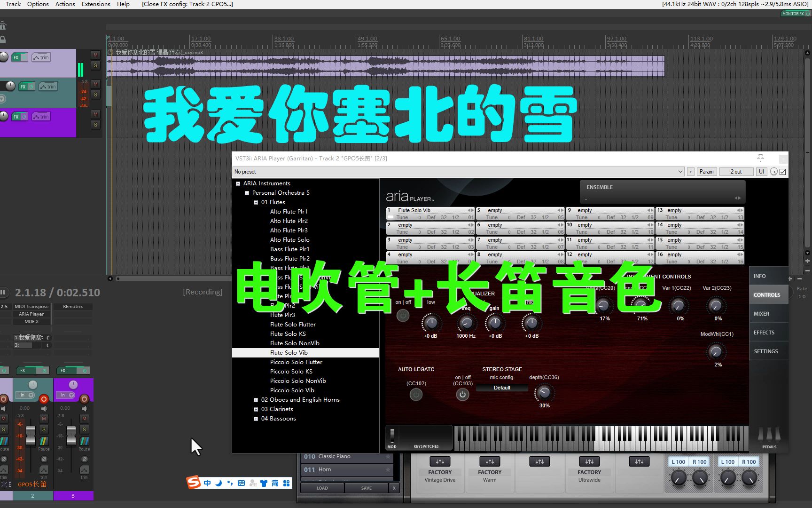Screen dimensions: 812x508
Task: Solo the first track in the track panel
Action: pos(96,65)
